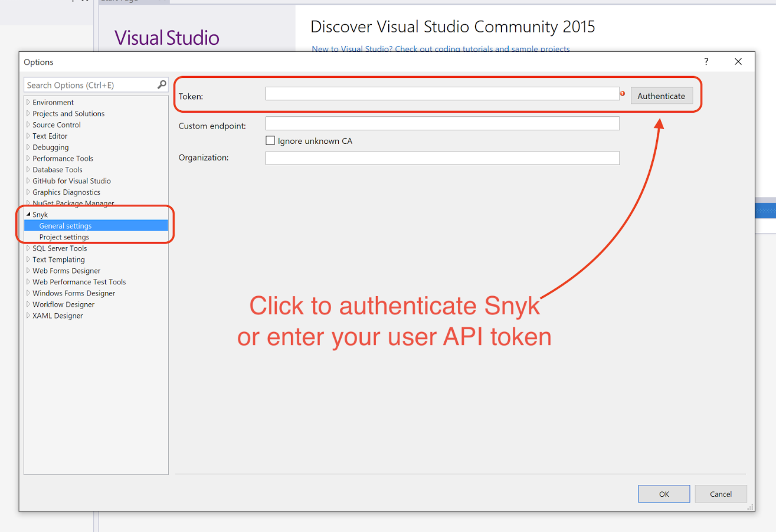
Task: Select the Graphics Diagnostics label
Action: point(66,192)
